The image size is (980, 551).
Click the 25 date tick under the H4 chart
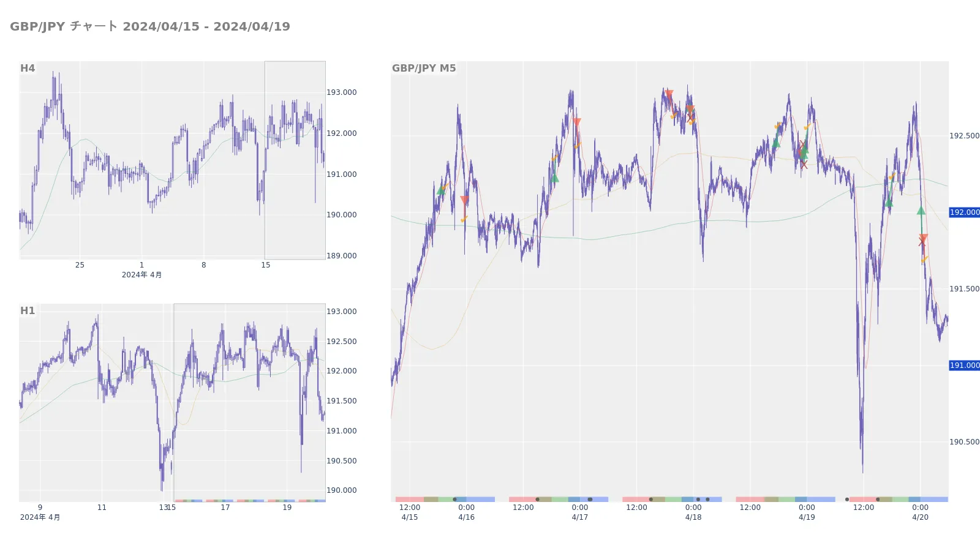tap(80, 265)
